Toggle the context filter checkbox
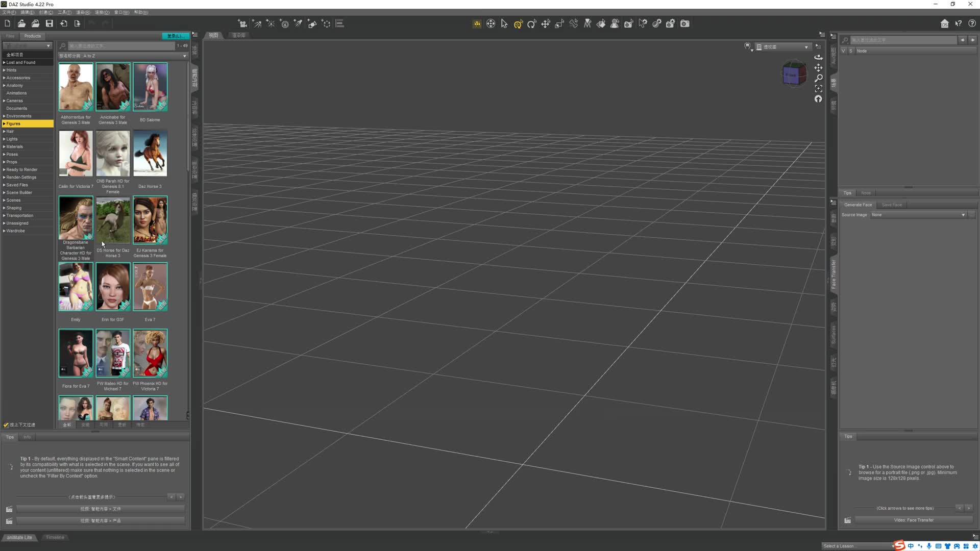 click(x=6, y=425)
